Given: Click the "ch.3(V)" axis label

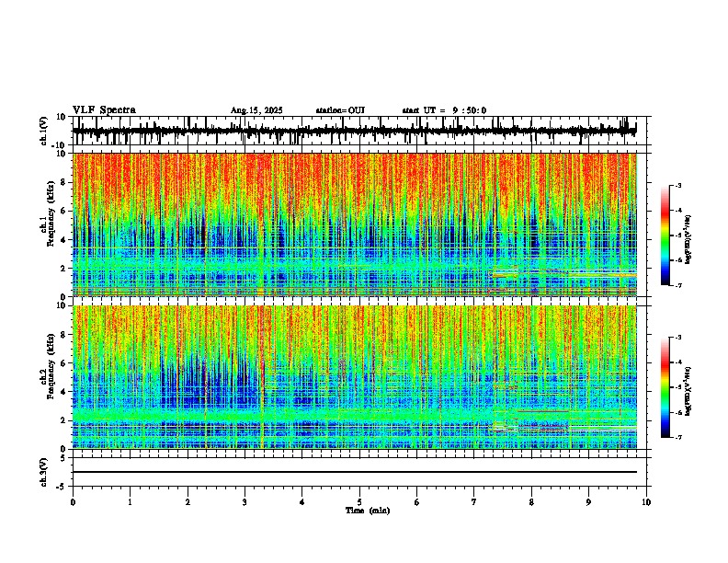Looking at the screenshot, I should pos(44,472).
